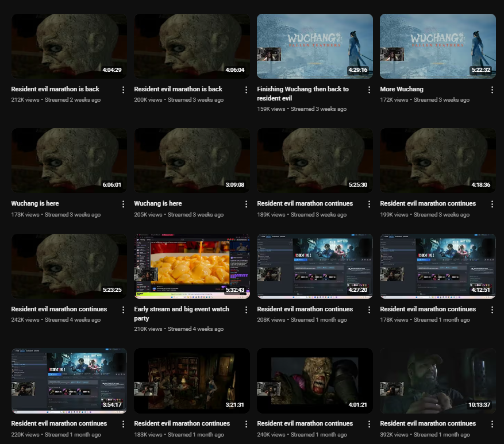Click the 210K views text
Viewport: 504px width, 444px height.
click(148, 329)
